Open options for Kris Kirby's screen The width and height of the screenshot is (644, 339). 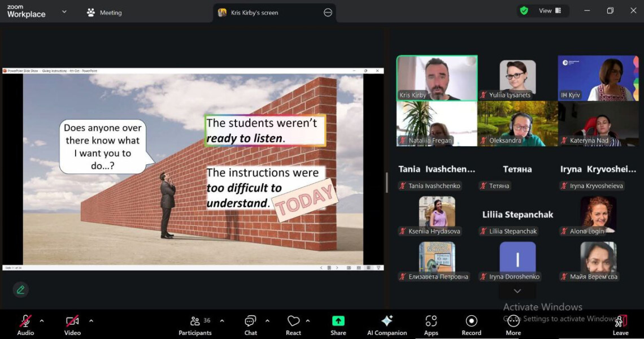pos(328,12)
